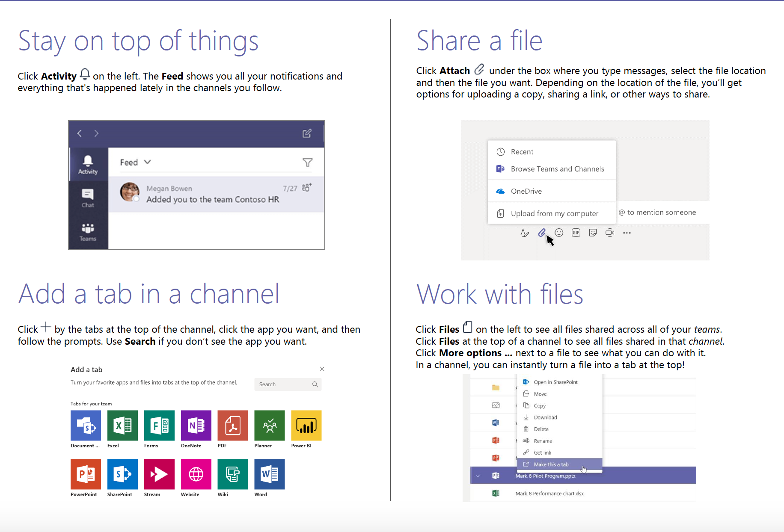This screenshot has width=784, height=532.
Task: Click the paperclip Attach icon
Action: pyautogui.click(x=542, y=233)
